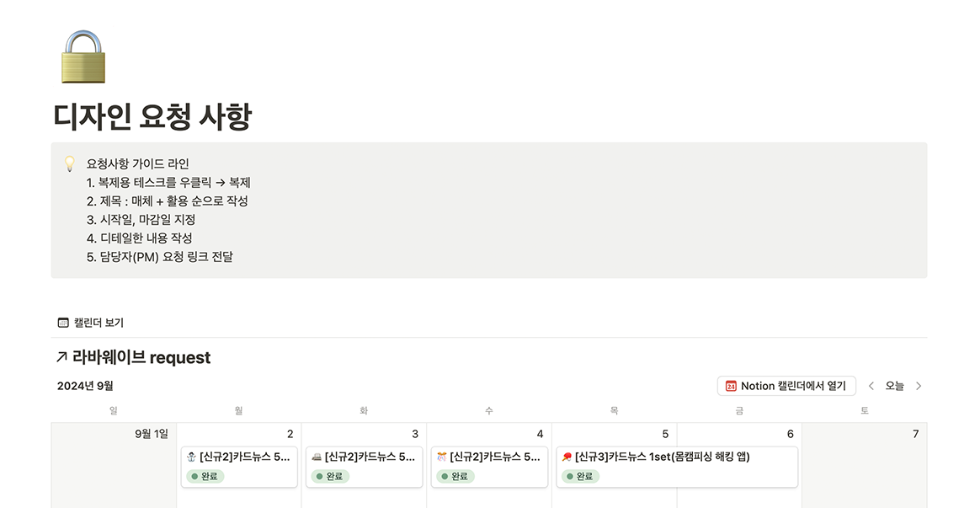Click the arrow icon beside 라바웨이브 request

pos(61,358)
